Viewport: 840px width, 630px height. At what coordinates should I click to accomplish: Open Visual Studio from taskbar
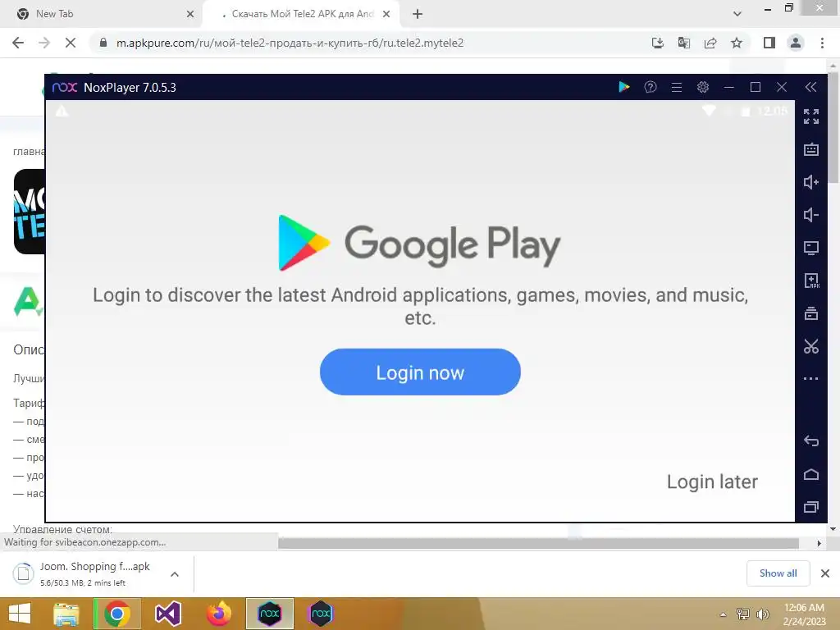tap(167, 614)
